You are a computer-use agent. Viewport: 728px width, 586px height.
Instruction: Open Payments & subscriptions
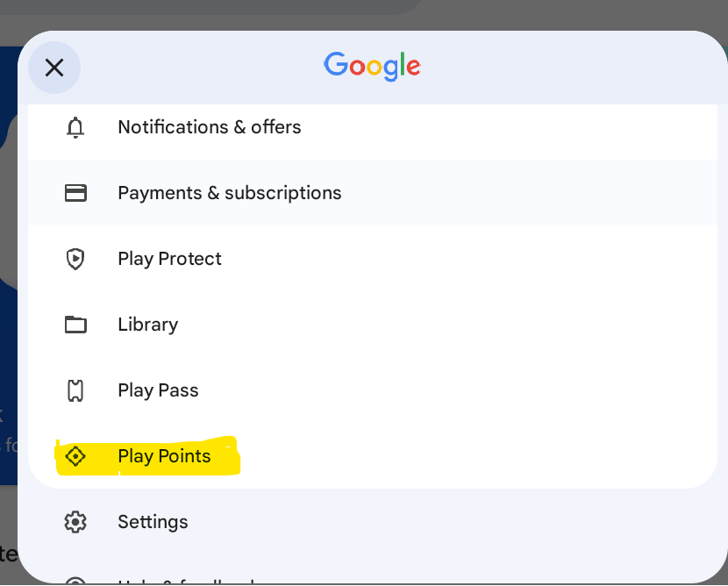(373, 193)
